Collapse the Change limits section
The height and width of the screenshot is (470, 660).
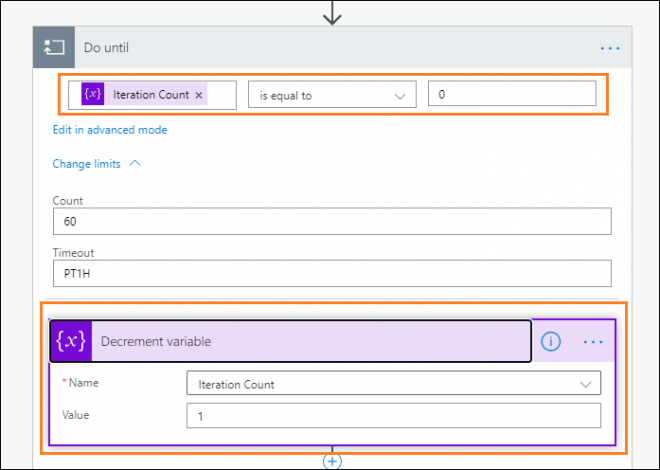pos(135,163)
